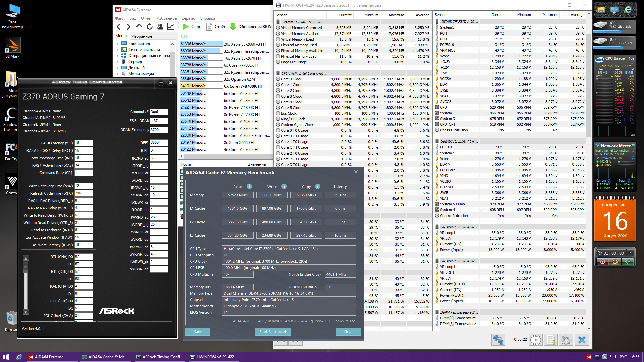Open the AIDA64 graph results icon
The image size is (644, 362).
(170, 27)
